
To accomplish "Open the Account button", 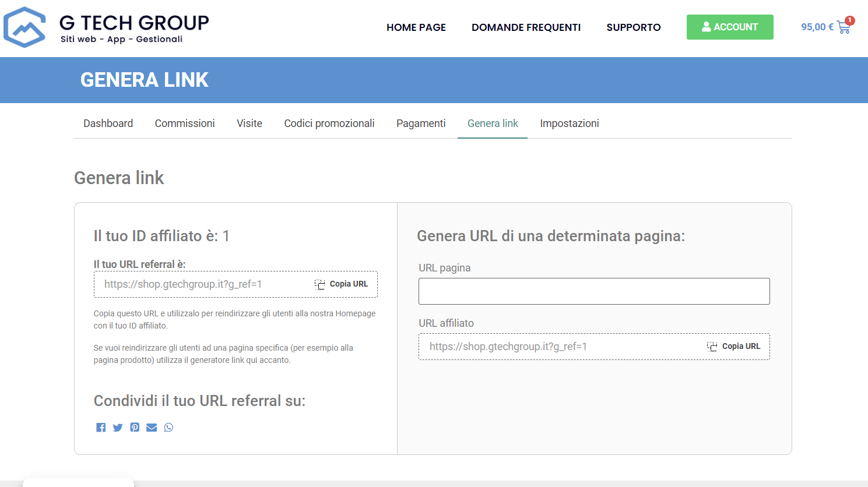I will tap(729, 27).
